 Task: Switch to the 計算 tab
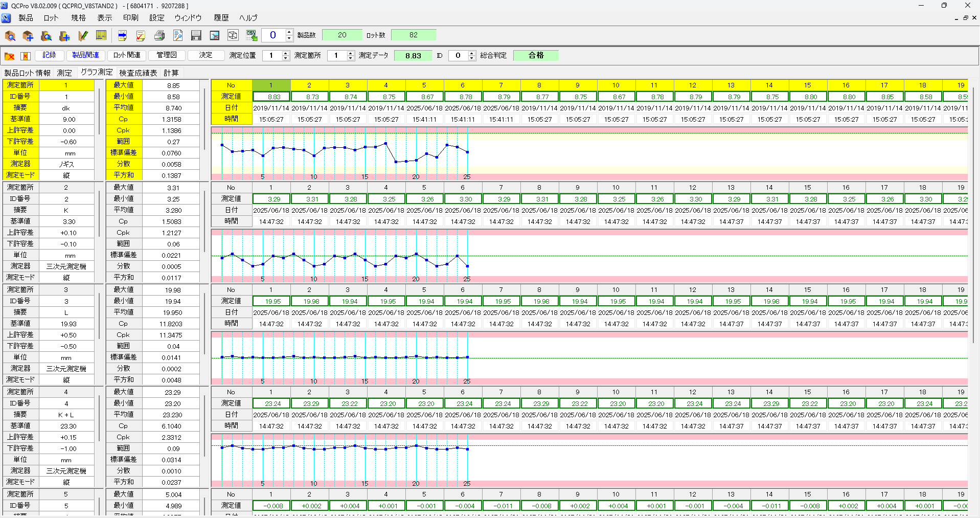click(x=171, y=73)
